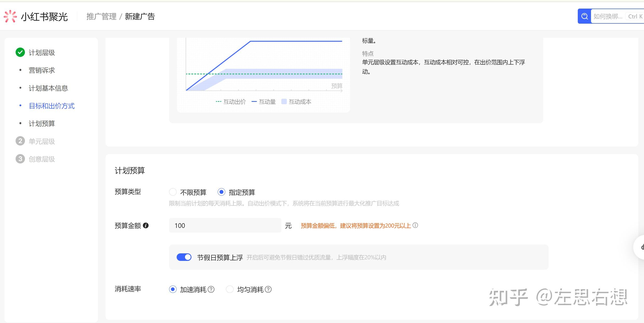Click the info icon beside 预算金额
644x323 pixels.
[146, 225]
